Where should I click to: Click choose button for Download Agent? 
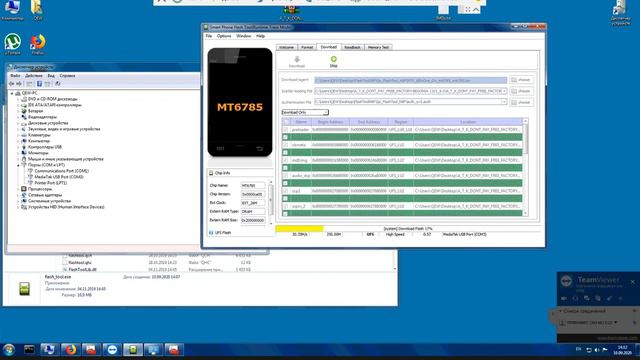tap(521, 80)
